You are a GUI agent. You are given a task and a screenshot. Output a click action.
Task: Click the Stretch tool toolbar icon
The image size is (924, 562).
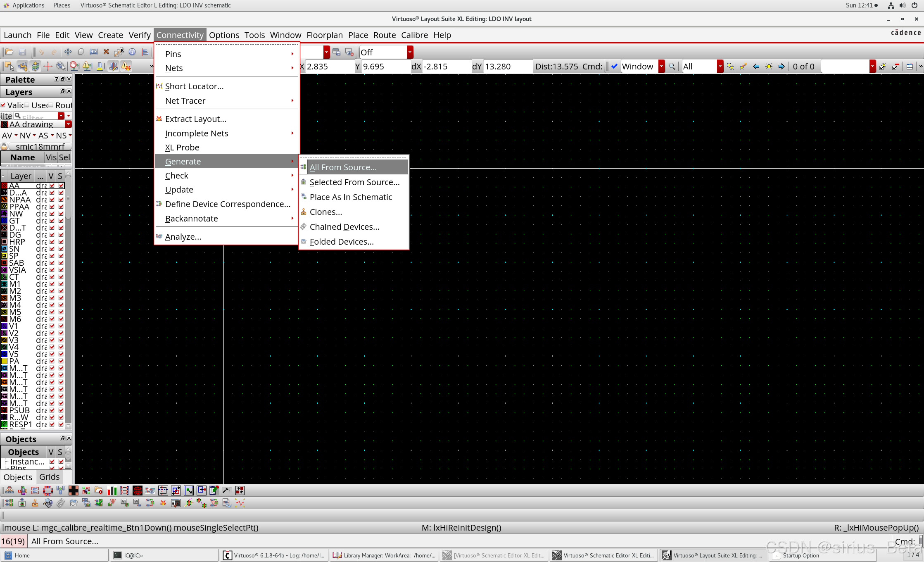pos(94,52)
